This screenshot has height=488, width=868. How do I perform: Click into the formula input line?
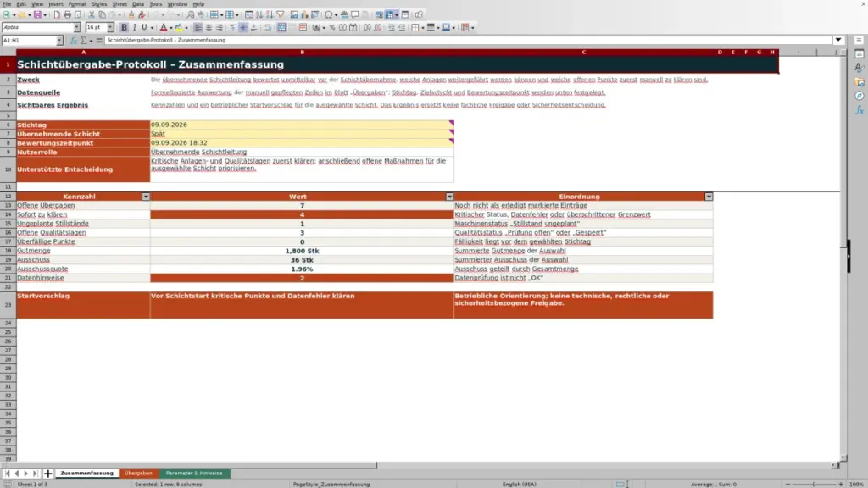point(468,41)
